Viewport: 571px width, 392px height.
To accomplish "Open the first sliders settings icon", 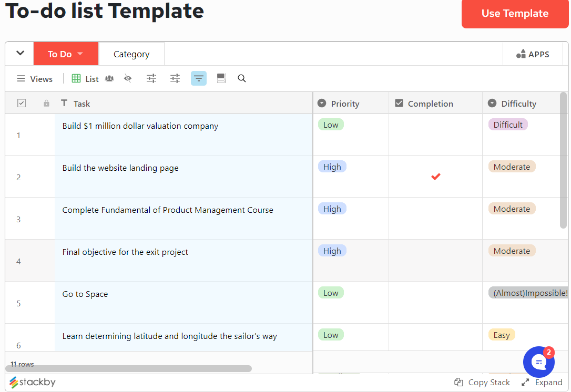I will point(151,78).
